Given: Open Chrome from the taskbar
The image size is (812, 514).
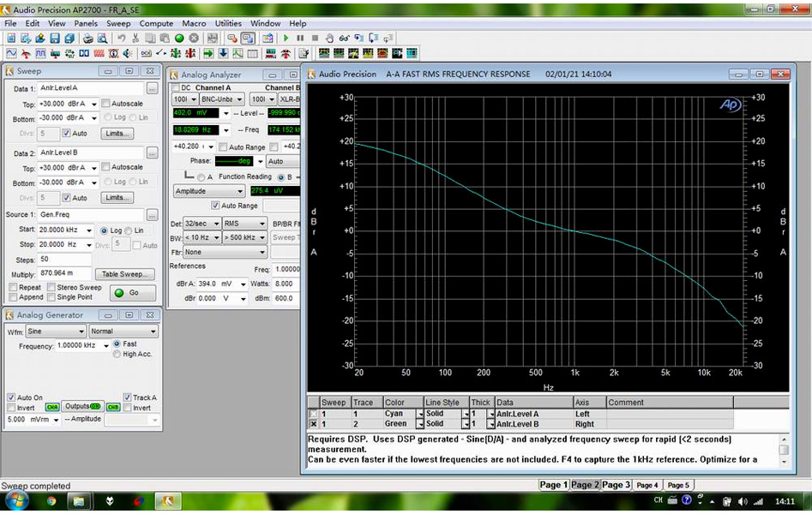Looking at the screenshot, I should tap(51, 501).
